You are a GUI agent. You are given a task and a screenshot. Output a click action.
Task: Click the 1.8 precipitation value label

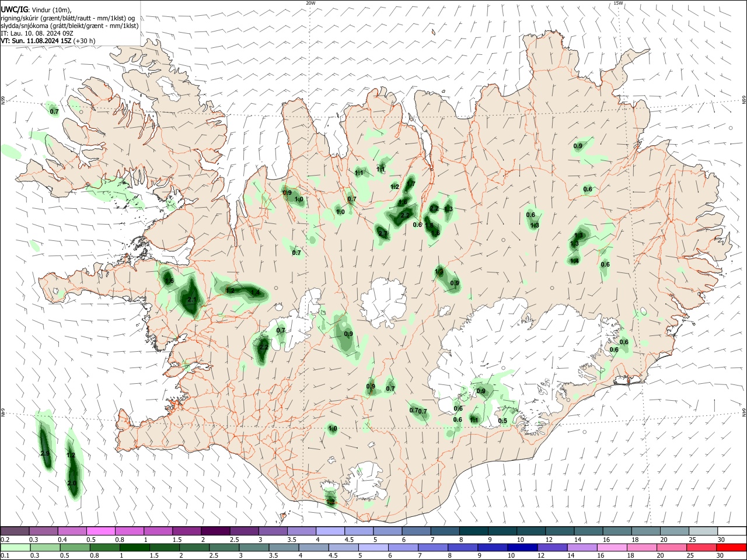(x=429, y=226)
